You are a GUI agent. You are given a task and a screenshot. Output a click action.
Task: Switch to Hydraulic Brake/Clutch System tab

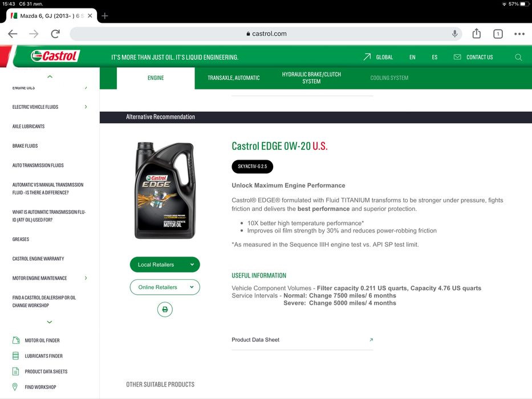311,78
